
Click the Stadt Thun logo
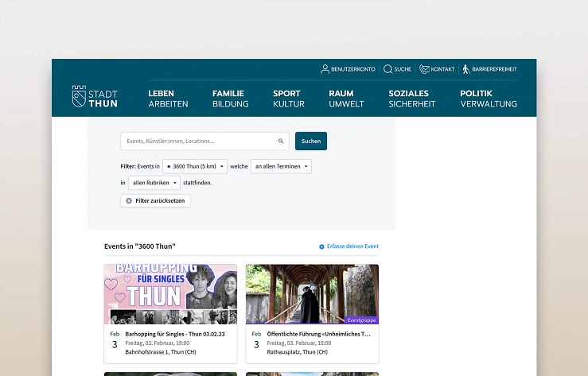[x=95, y=98]
